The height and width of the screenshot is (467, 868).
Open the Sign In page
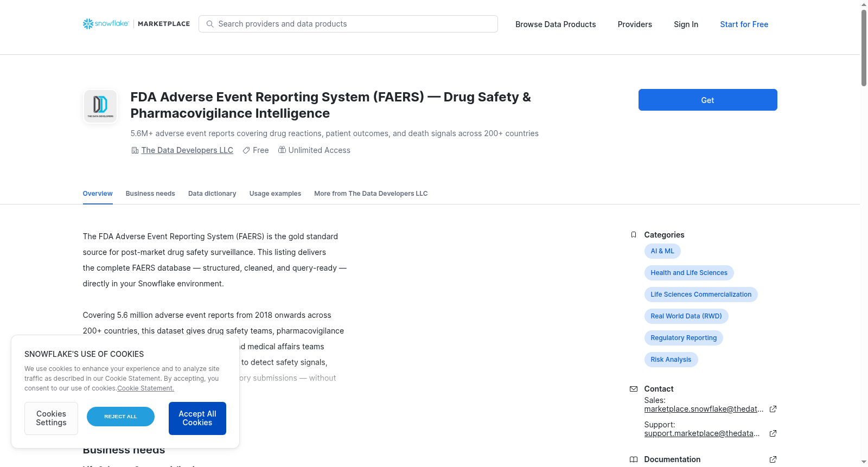[686, 24]
